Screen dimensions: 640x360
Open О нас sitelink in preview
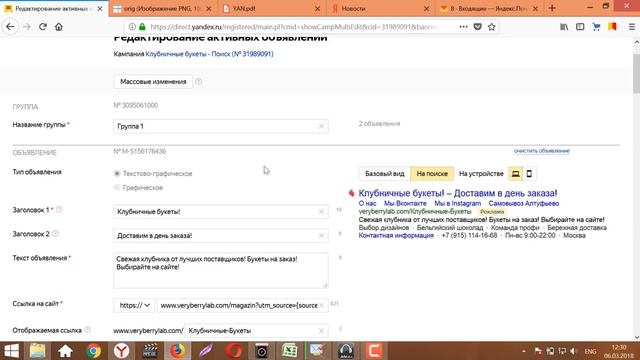(x=367, y=203)
